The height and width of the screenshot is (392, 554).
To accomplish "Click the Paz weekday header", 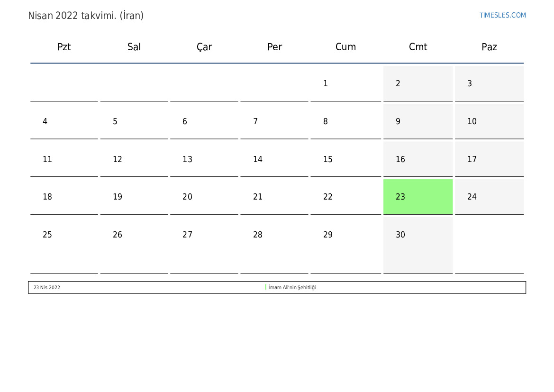I will point(489,47).
